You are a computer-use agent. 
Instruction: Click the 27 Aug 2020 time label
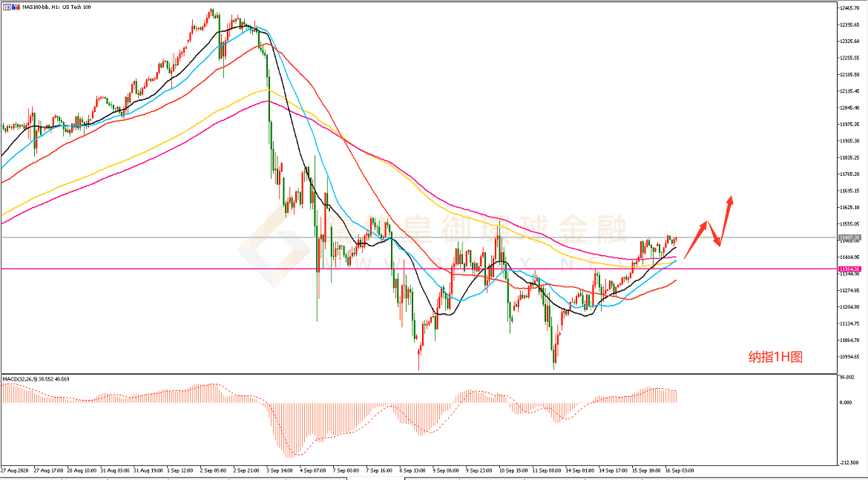click(16, 470)
